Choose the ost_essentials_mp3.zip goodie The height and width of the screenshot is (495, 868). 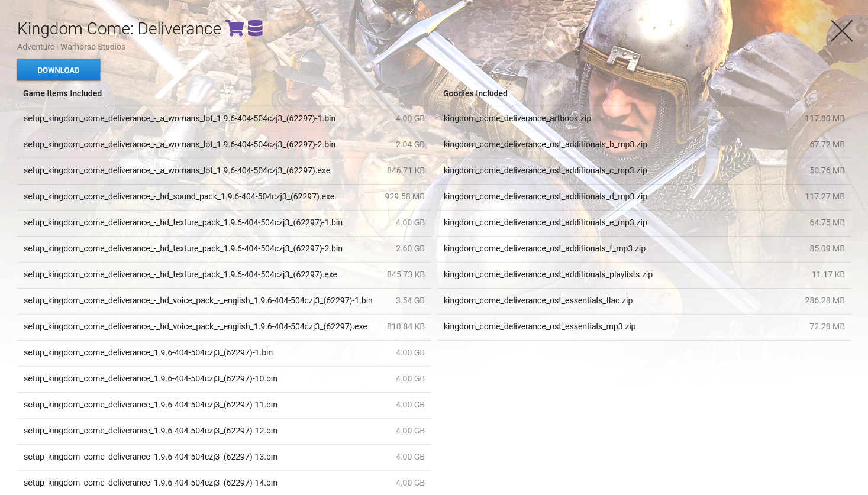coord(540,326)
